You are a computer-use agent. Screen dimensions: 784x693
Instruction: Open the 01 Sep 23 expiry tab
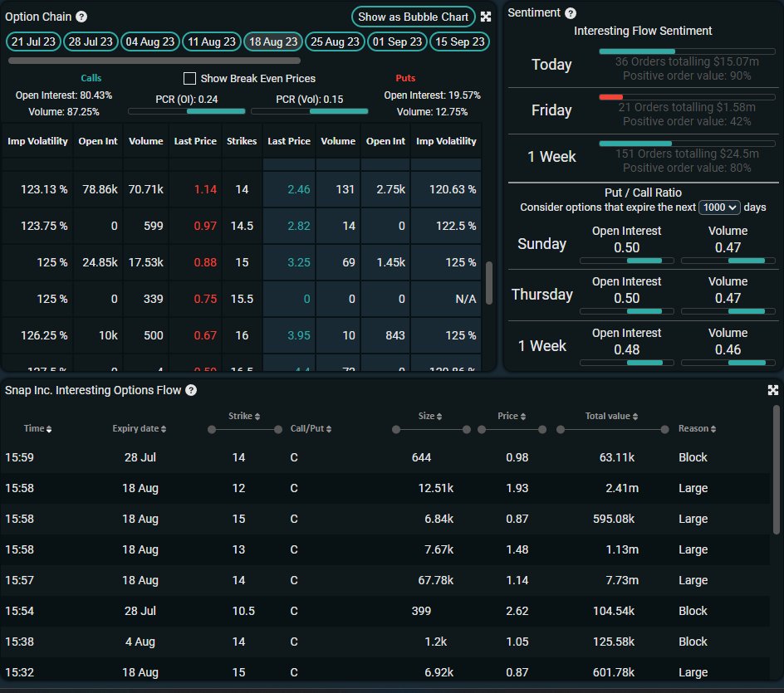397,41
